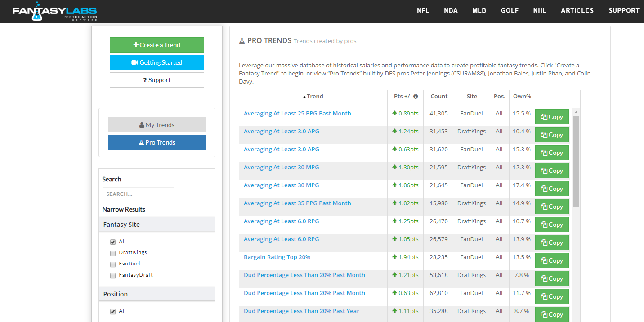Copy the FanDuel Dud Percentage Past Month trend

[552, 296]
